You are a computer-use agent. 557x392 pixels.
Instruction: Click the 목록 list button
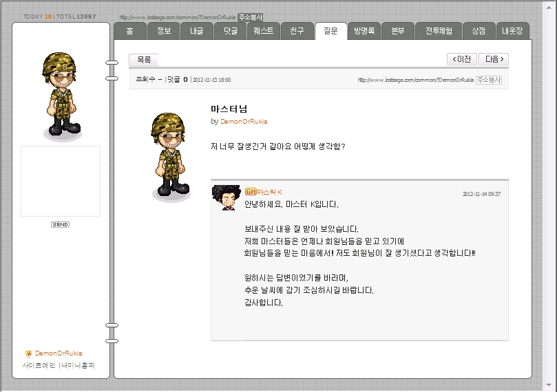(x=143, y=60)
